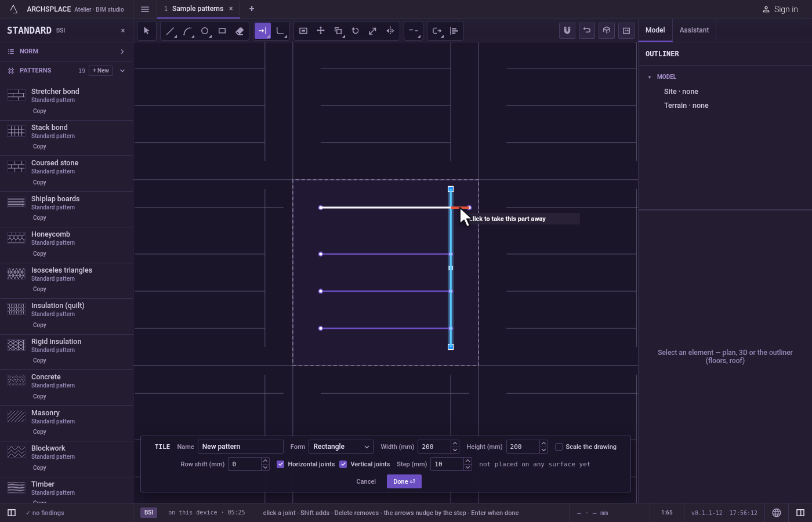Click the Fillet corner tool
Screen dimensions: 812x522
tap(280, 31)
